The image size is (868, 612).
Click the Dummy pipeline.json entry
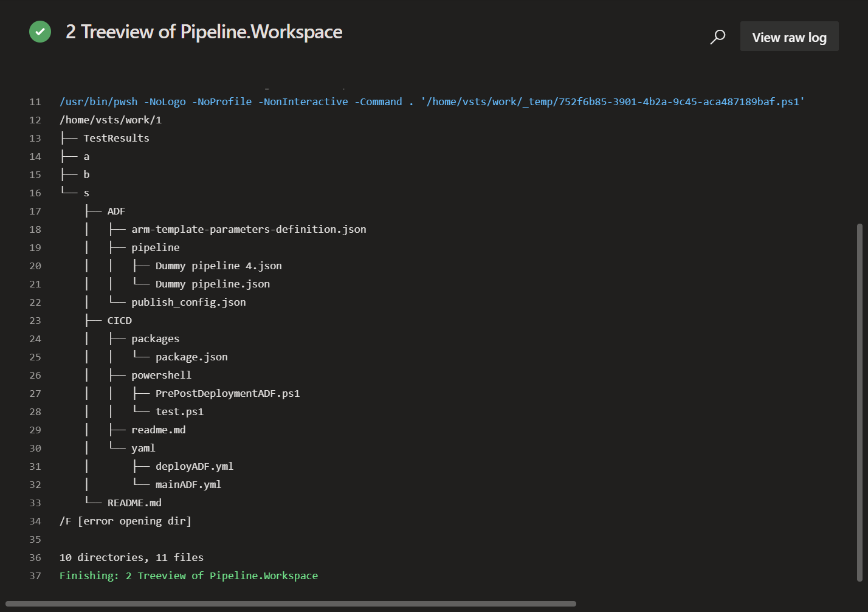pos(212,284)
